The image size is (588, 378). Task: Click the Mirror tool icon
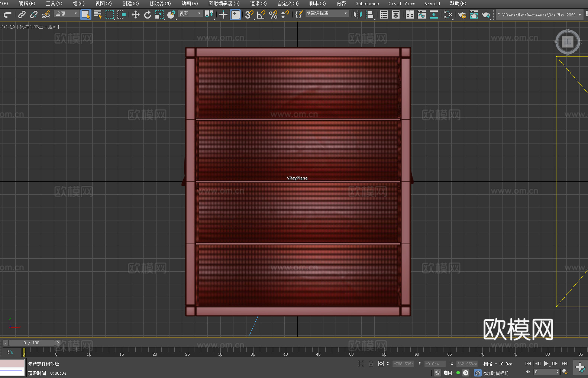(358, 14)
